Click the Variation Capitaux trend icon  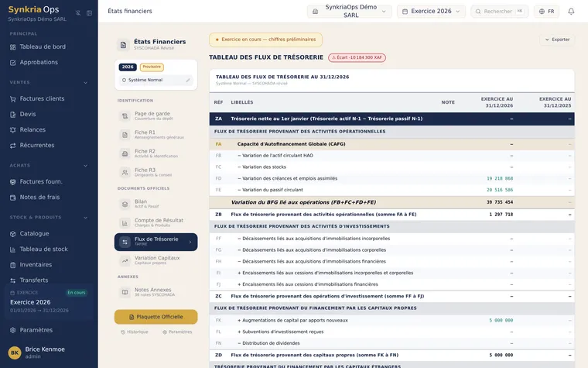pyautogui.click(x=125, y=260)
